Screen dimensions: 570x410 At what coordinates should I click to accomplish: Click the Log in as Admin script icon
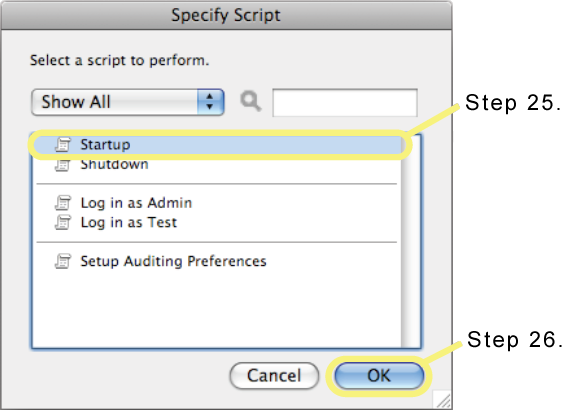(63, 203)
